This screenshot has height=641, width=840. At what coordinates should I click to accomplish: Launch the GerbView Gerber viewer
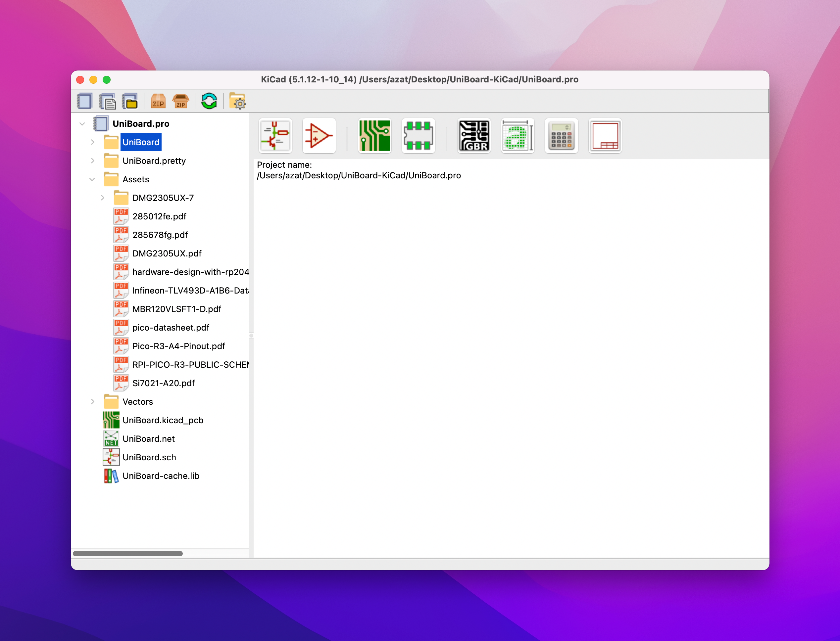click(473, 136)
